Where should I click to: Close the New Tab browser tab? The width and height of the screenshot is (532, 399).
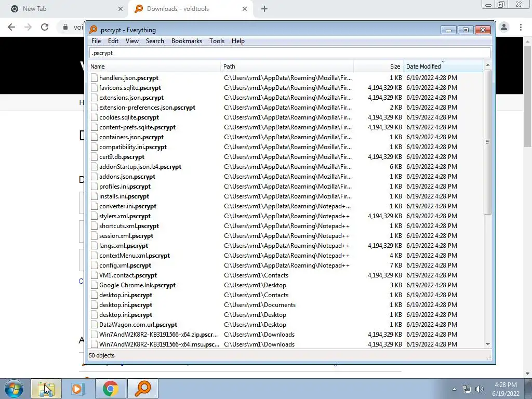click(x=120, y=9)
